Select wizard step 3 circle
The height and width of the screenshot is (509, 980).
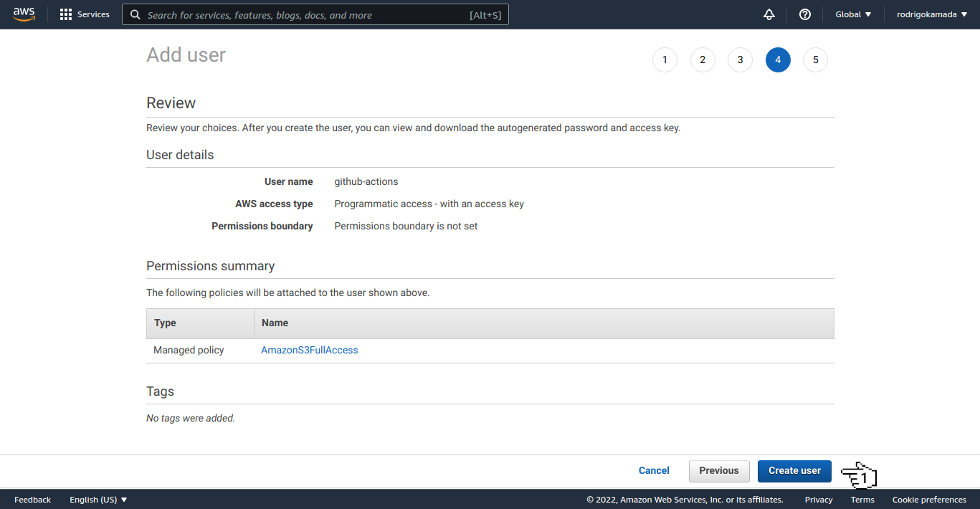coord(740,60)
